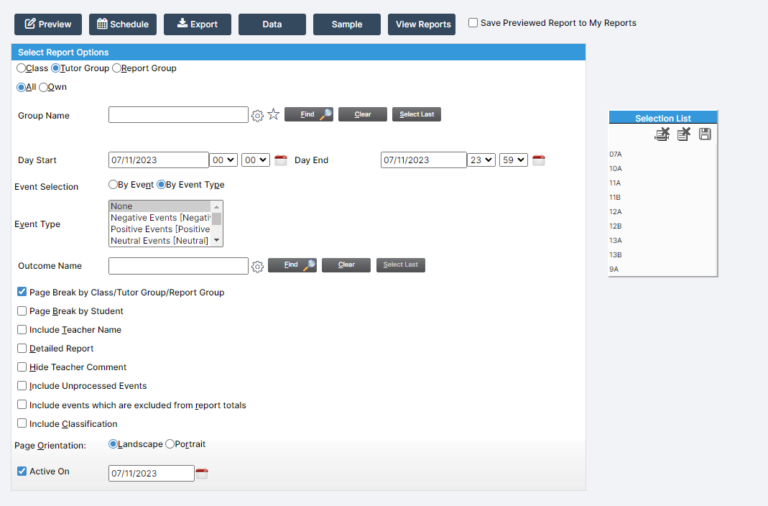Check Page Break by Student
Image resolution: width=768 pixels, height=506 pixels.
(x=22, y=311)
